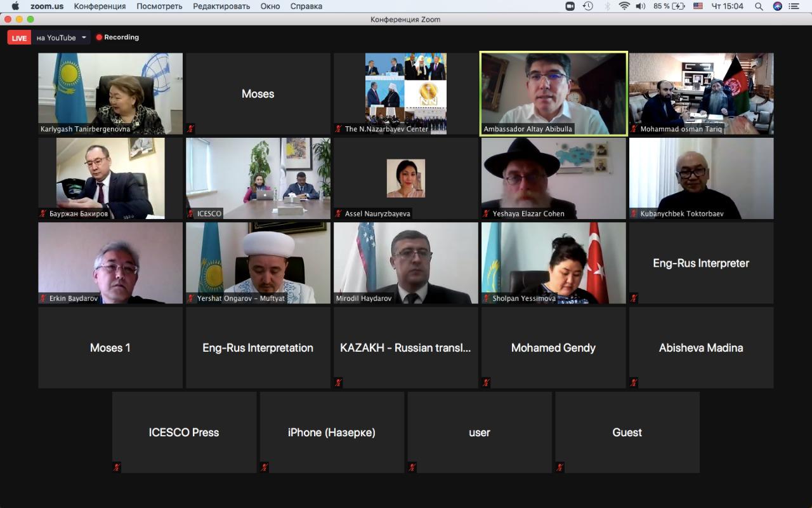Click the Eng-Rus Interpreter participant tile
This screenshot has width=812, height=508.
(701, 263)
